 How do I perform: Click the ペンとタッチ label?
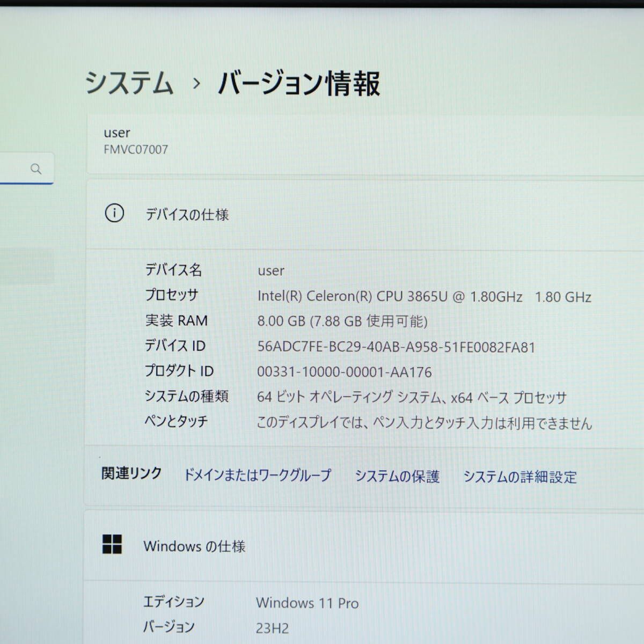(176, 421)
